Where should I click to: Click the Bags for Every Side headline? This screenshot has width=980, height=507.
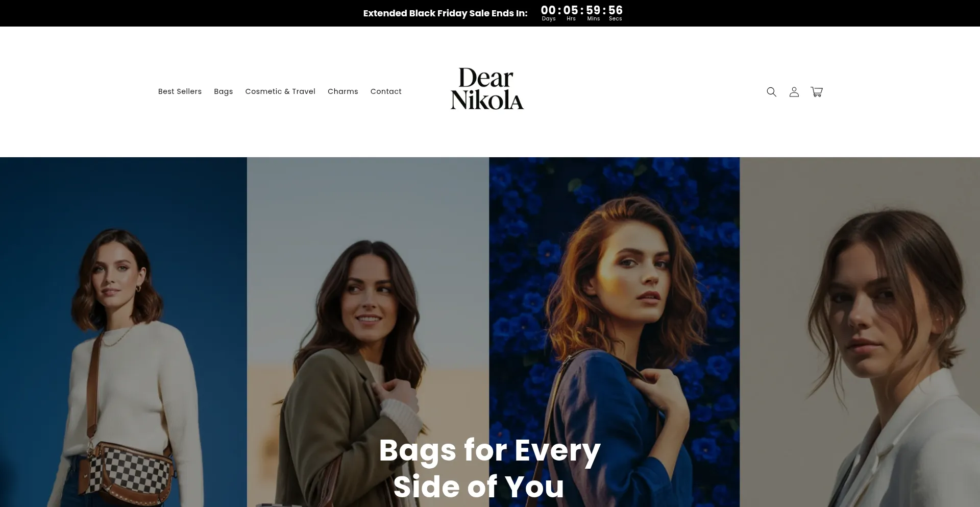490,468
